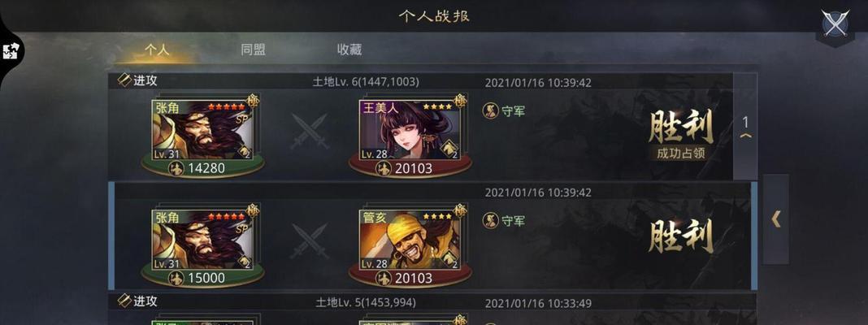Click the 张角 portrait with 14280 troops
Screen dimensions: 868x325
coord(202,131)
